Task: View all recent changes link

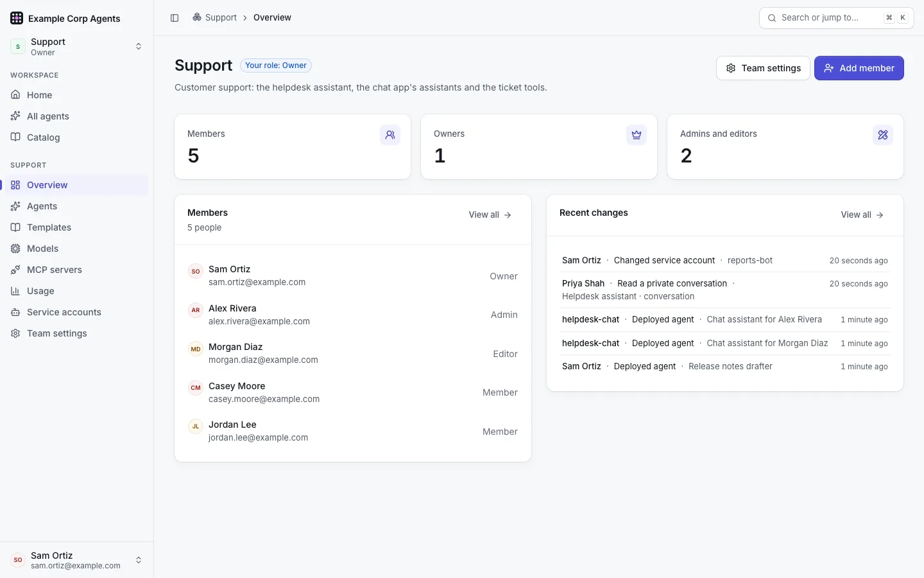Action: point(862,215)
